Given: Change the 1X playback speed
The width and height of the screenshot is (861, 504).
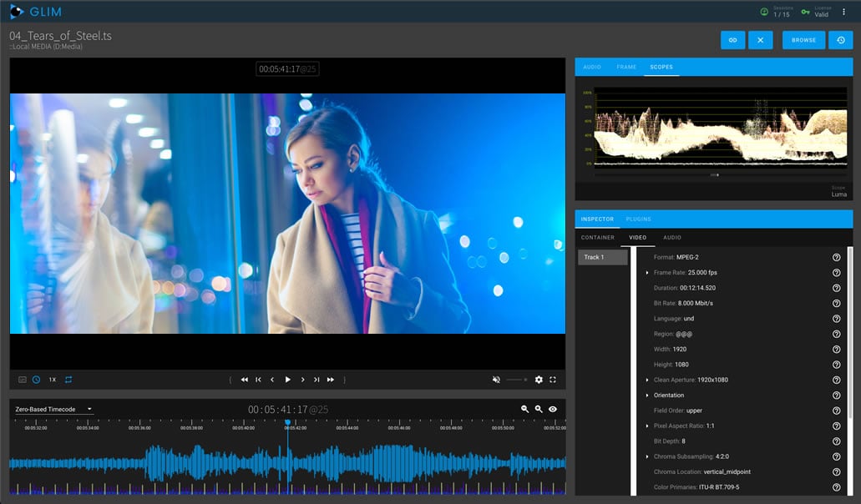Looking at the screenshot, I should click(x=52, y=380).
